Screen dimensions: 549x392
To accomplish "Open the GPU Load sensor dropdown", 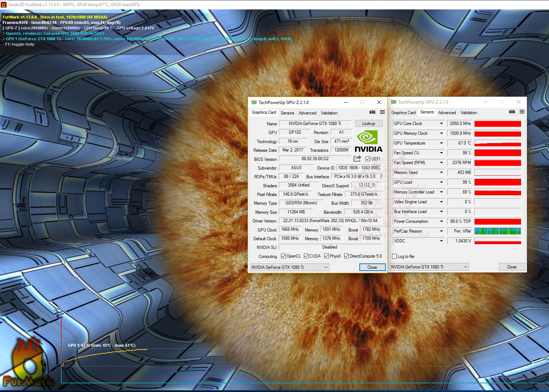I will [441, 182].
